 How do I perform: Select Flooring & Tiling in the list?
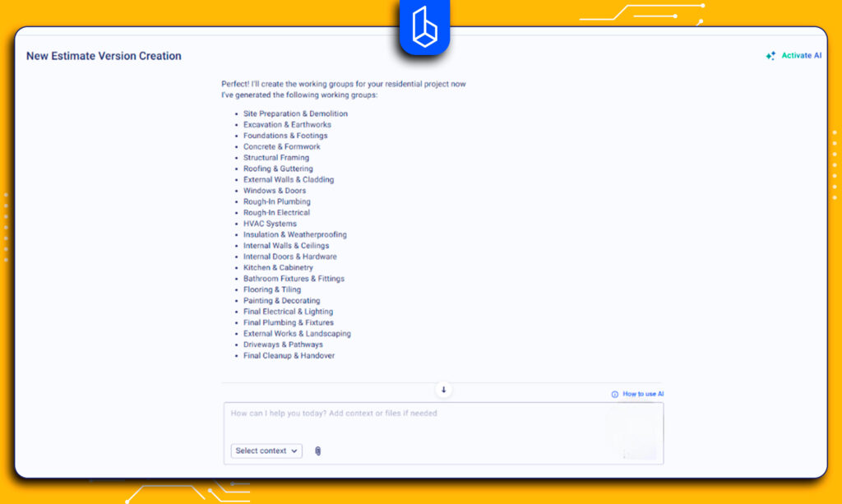click(x=272, y=289)
